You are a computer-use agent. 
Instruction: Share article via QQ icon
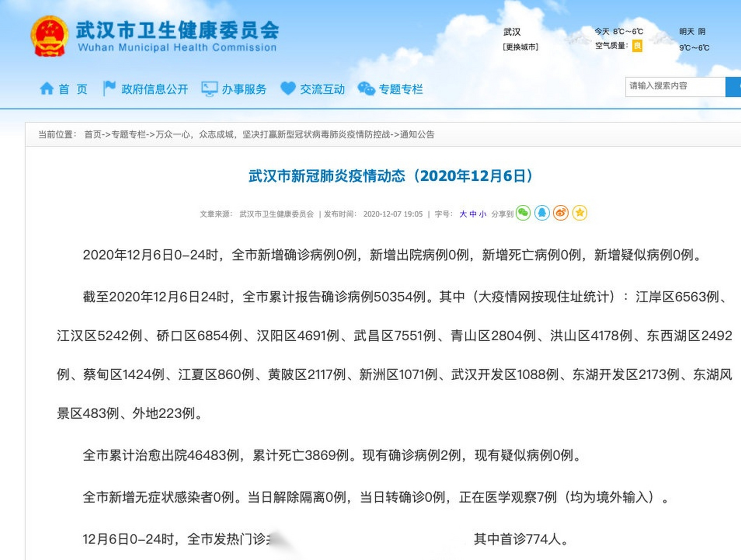[542, 213]
